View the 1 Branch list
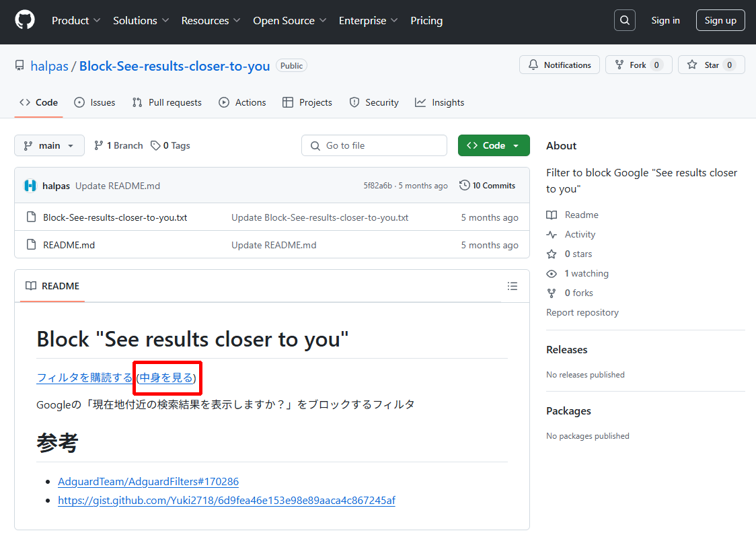756x539 pixels. click(x=118, y=145)
